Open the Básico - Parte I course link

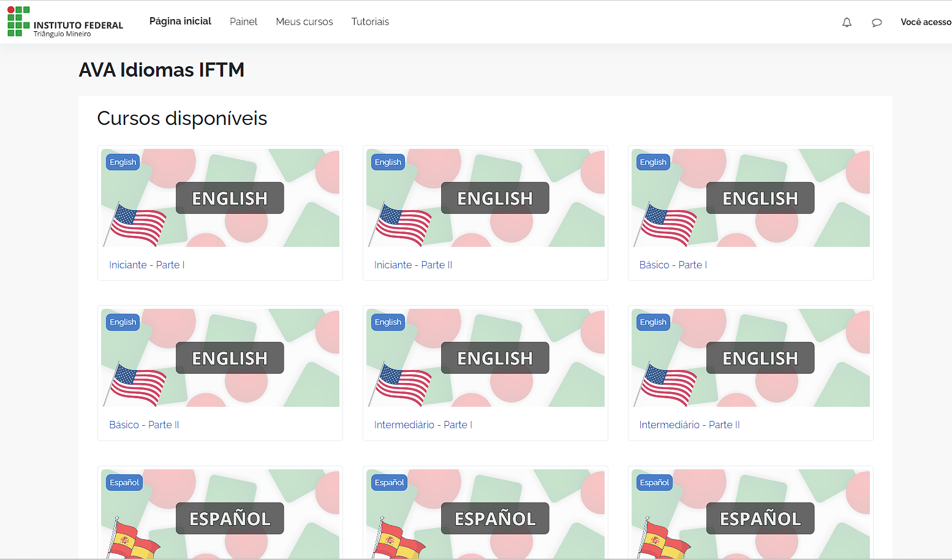point(673,265)
